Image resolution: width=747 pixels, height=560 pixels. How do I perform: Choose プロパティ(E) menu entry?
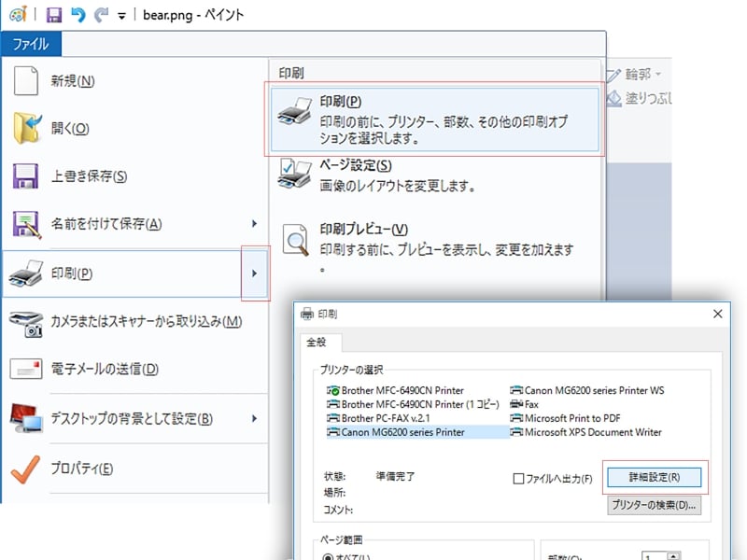pos(82,469)
